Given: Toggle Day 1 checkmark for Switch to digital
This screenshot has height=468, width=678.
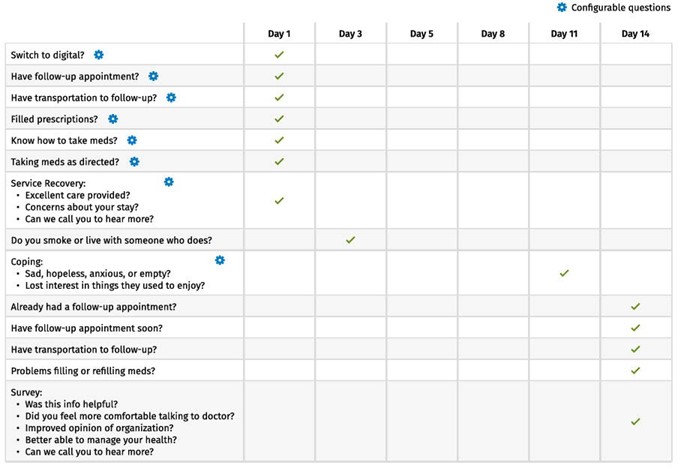Looking at the screenshot, I should [x=279, y=54].
